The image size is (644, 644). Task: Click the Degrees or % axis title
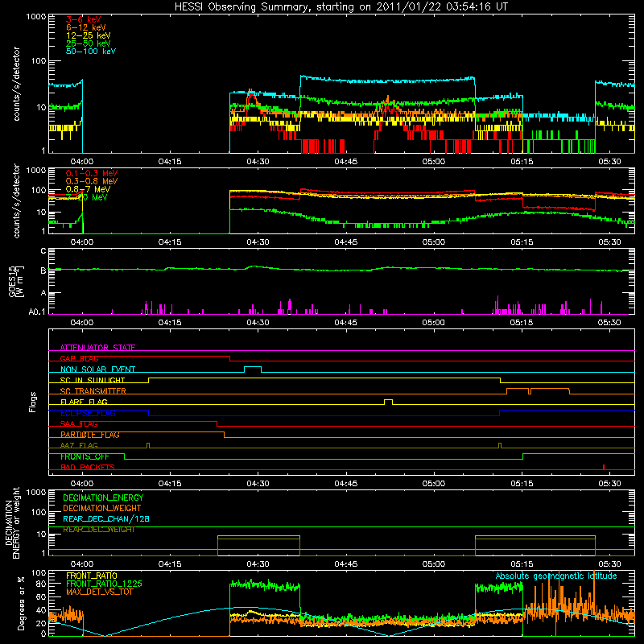pyautogui.click(x=21, y=604)
